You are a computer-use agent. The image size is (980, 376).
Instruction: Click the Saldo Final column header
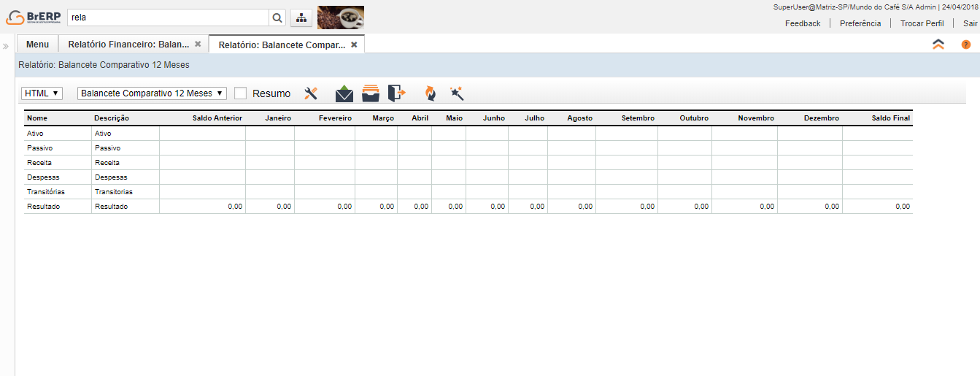891,118
